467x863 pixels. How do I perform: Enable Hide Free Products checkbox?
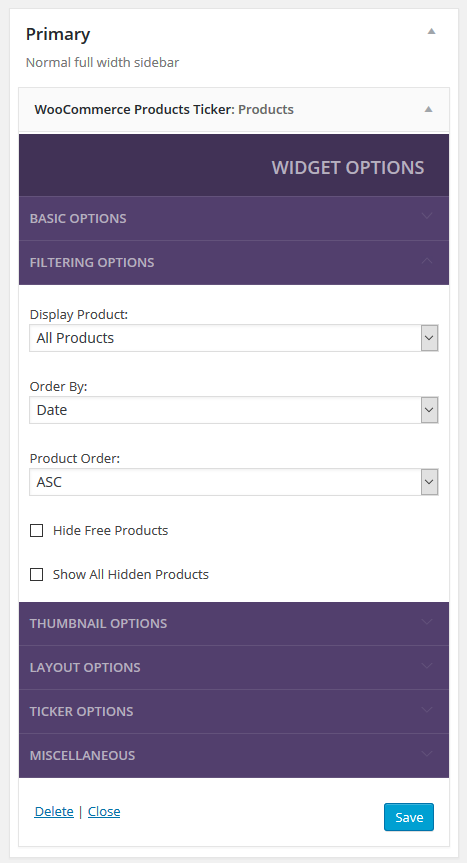(36, 531)
